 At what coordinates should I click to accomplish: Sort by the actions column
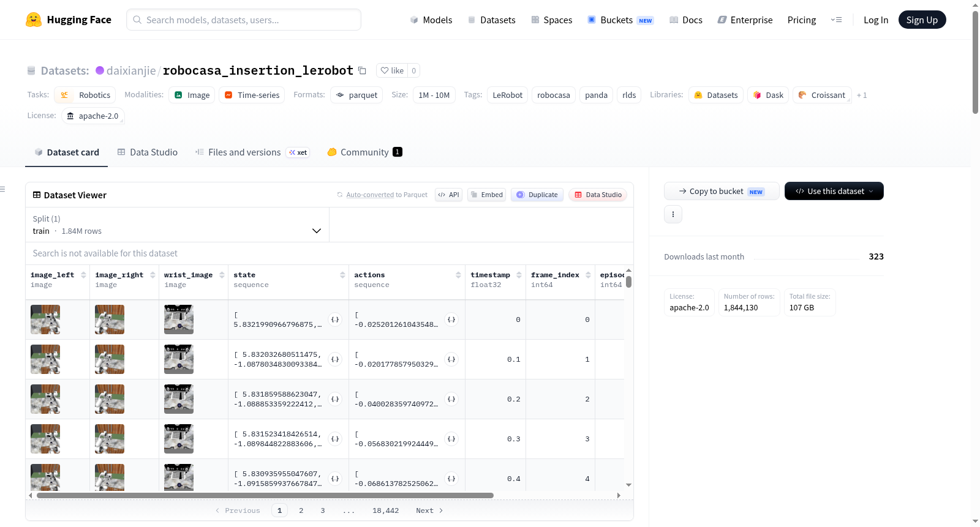458,275
